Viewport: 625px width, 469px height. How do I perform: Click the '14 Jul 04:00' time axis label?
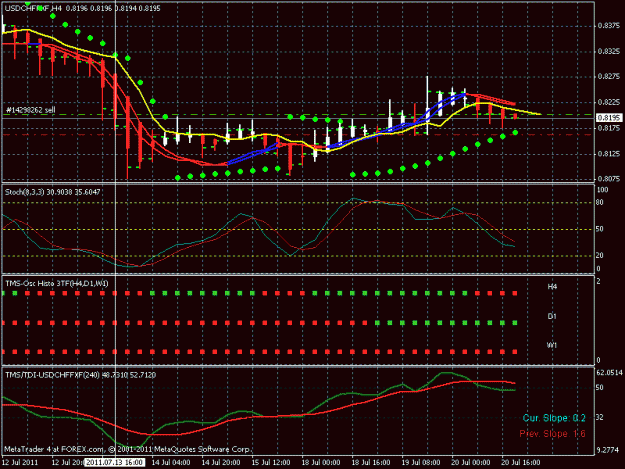171,463
